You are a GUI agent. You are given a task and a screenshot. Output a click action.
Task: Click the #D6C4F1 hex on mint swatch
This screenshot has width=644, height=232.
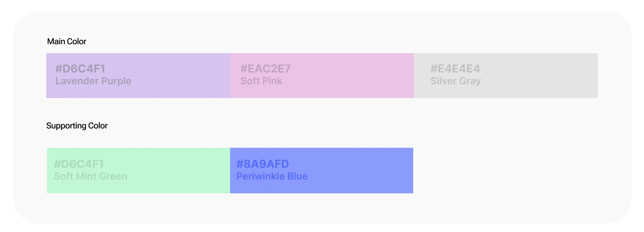[79, 164]
